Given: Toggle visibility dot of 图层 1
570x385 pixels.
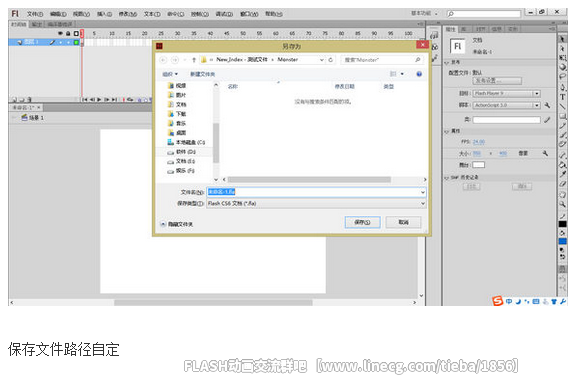Looking at the screenshot, I should pyautogui.click(x=60, y=43).
